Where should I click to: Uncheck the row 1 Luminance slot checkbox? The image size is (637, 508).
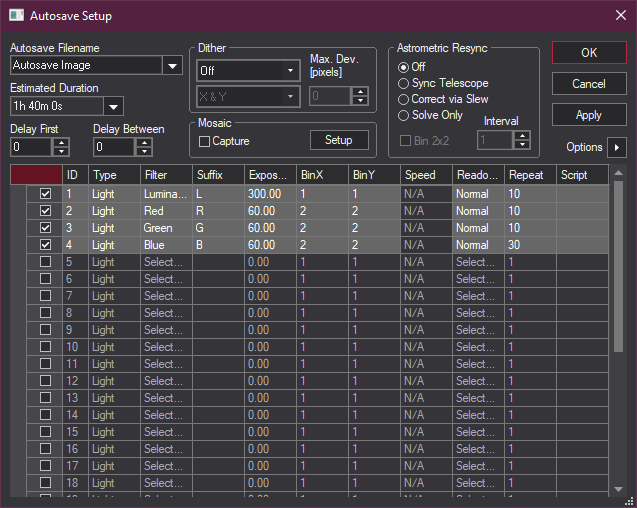[x=45, y=194]
